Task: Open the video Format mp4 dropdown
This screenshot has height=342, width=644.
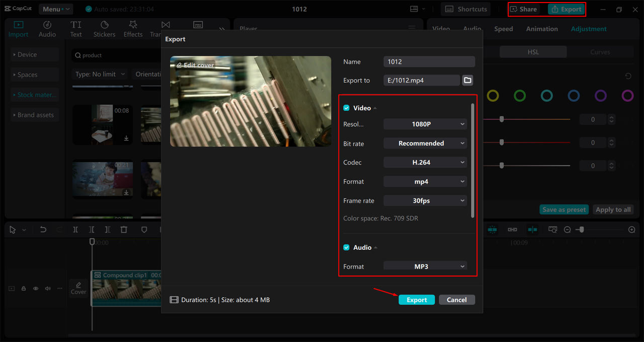Action: click(x=425, y=181)
